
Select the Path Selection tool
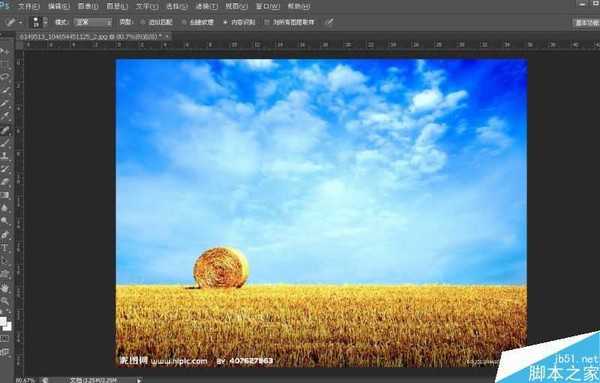5,261
